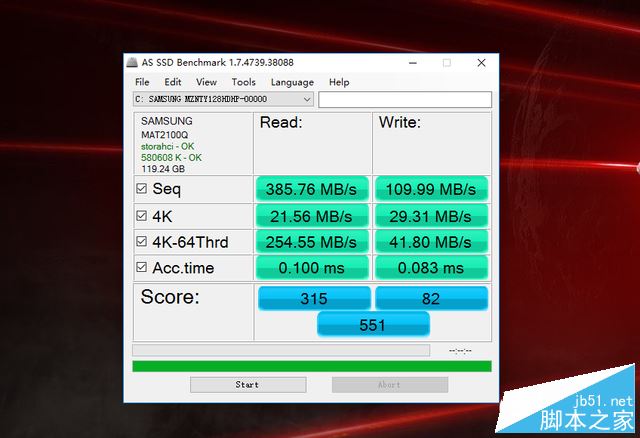Image resolution: width=640 pixels, height=438 pixels.
Task: Click Seq write result 109.99 MB/s
Action: (x=431, y=189)
